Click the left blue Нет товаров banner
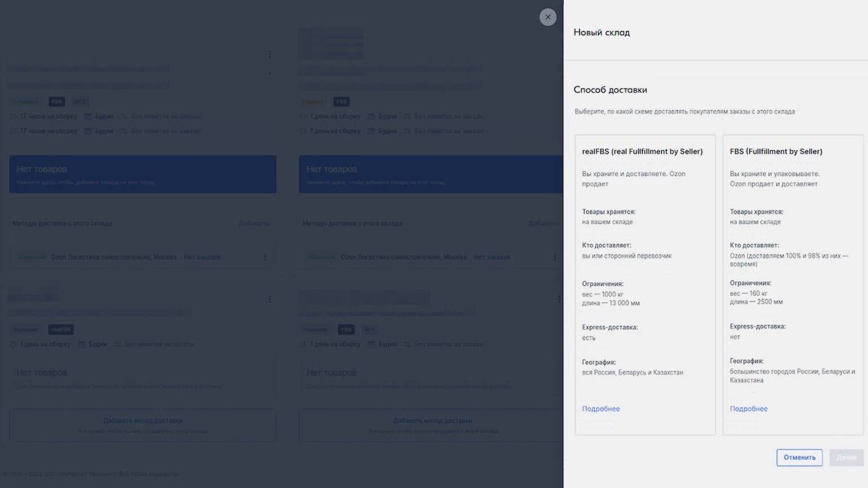The image size is (868, 488). [143, 174]
